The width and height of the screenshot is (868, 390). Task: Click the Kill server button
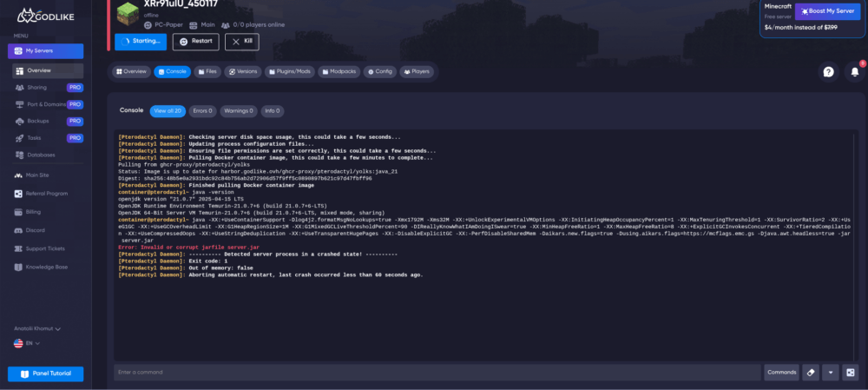click(x=242, y=42)
